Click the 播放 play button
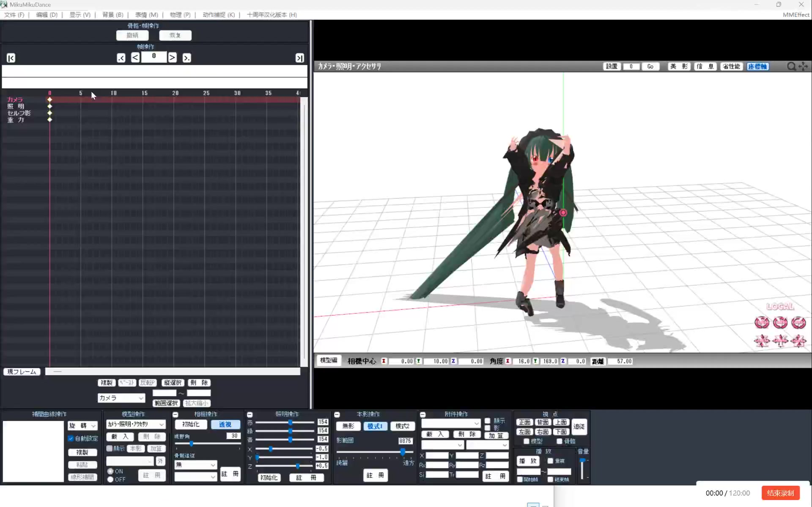The image size is (812, 507). tap(528, 461)
